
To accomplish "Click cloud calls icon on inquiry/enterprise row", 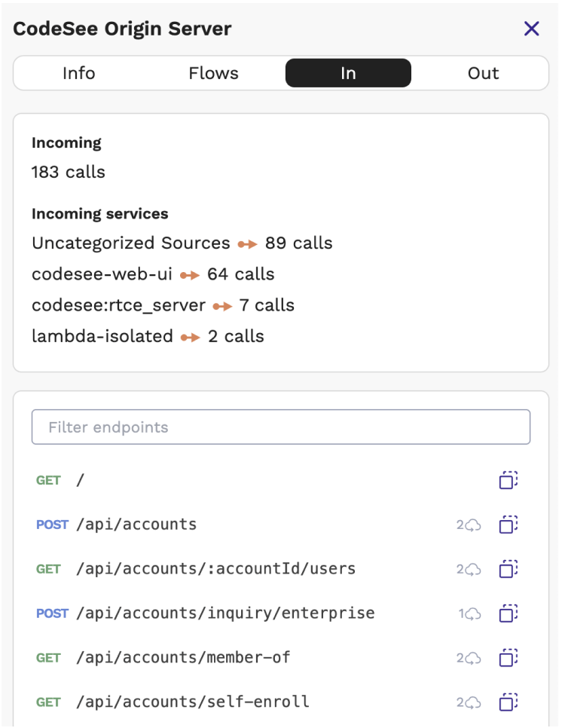I will pos(472,614).
